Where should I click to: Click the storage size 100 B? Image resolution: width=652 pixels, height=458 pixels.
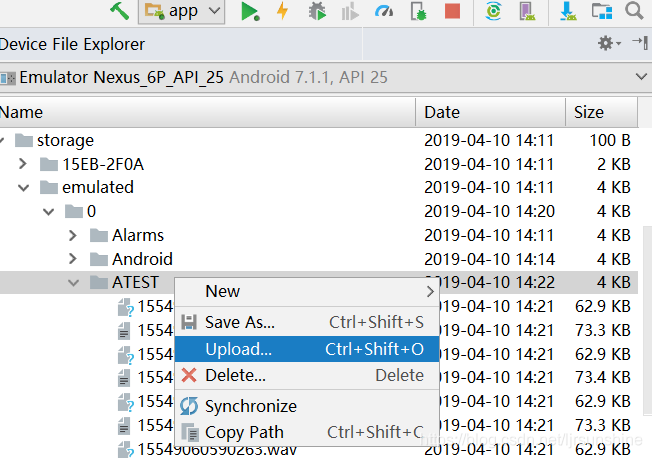(610, 141)
